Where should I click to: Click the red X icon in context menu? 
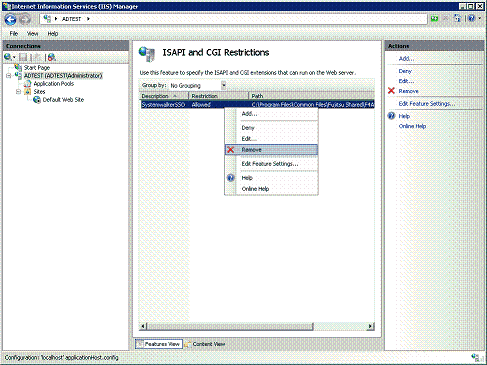(231, 150)
